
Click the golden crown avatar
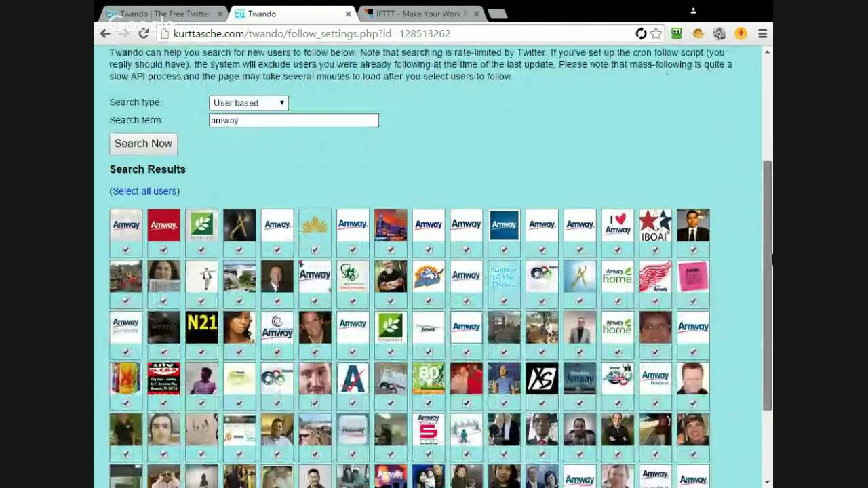point(315,225)
